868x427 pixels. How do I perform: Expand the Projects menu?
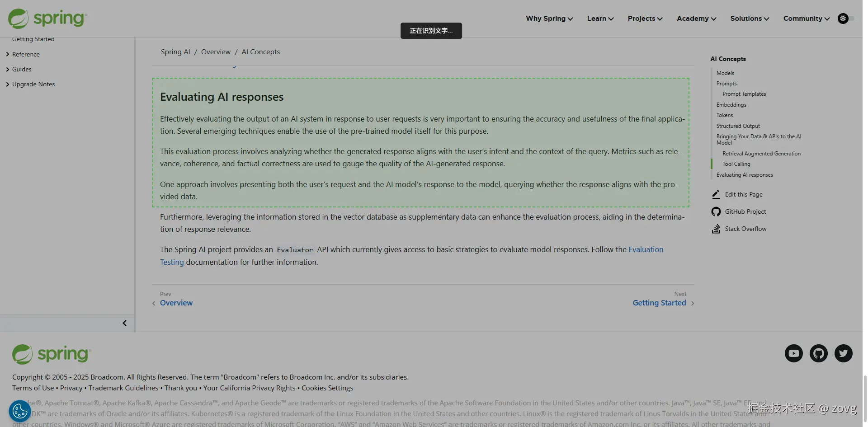pyautogui.click(x=645, y=19)
